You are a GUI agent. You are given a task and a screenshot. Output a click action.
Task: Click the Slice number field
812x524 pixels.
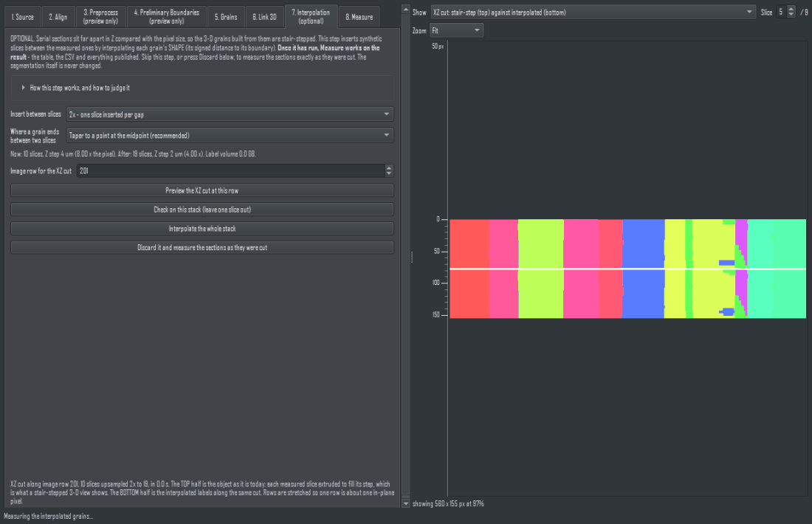(x=782, y=13)
